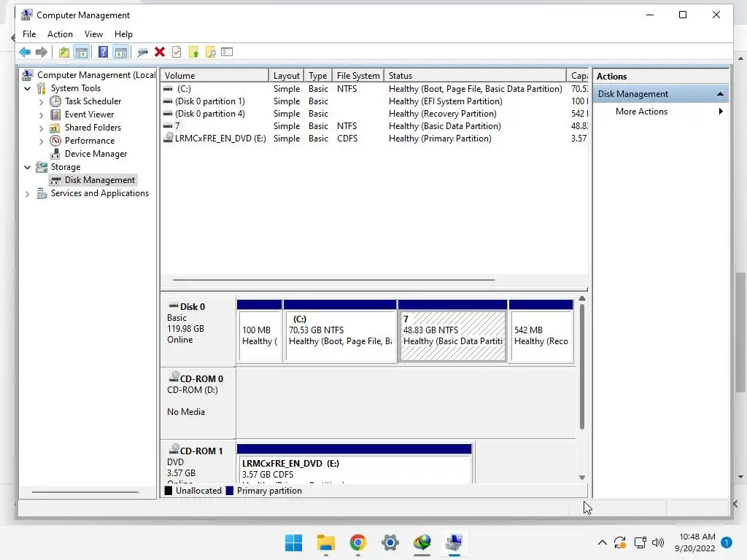Click the settings checklist toolbar icon
747x560 pixels.
pyautogui.click(x=227, y=52)
